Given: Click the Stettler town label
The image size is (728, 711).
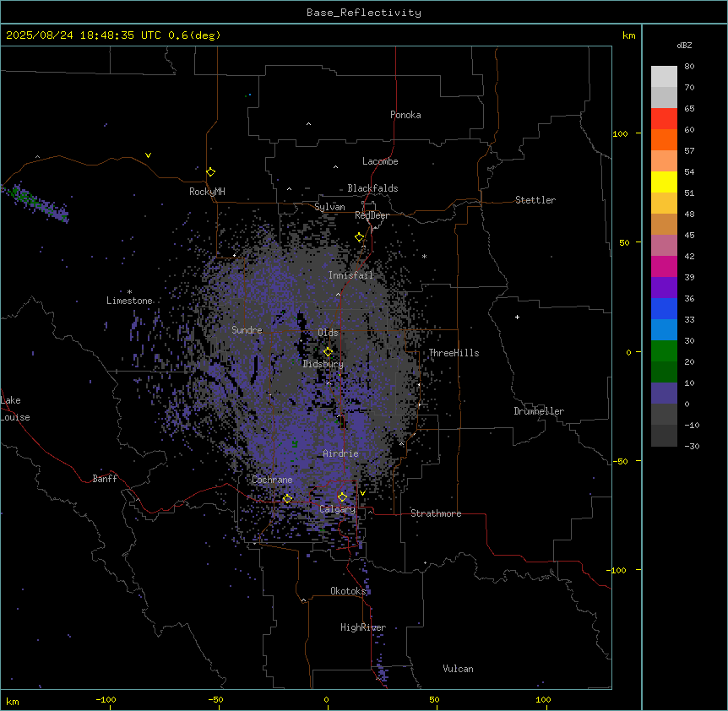Looking at the screenshot, I should [535, 200].
